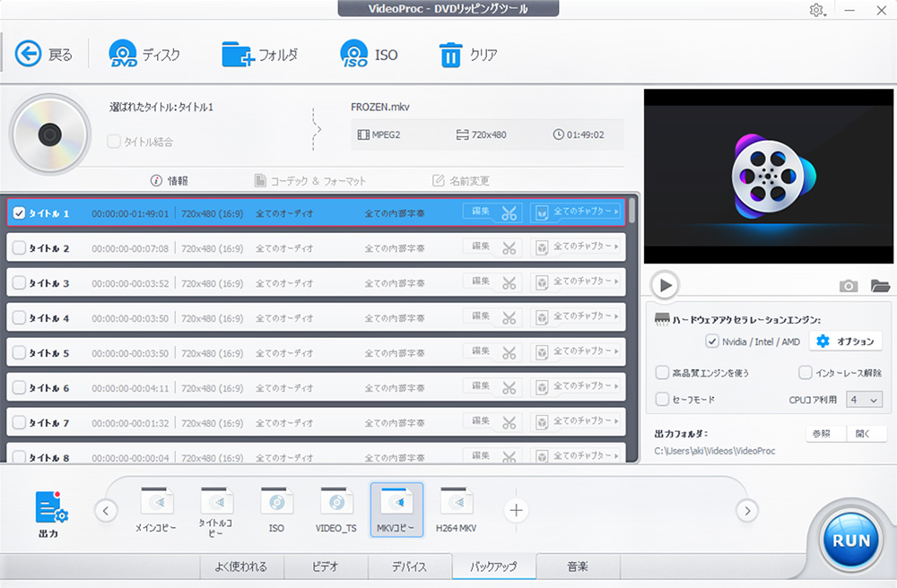Switch to the 音楽 tab
This screenshot has width=897, height=588.
[579, 566]
